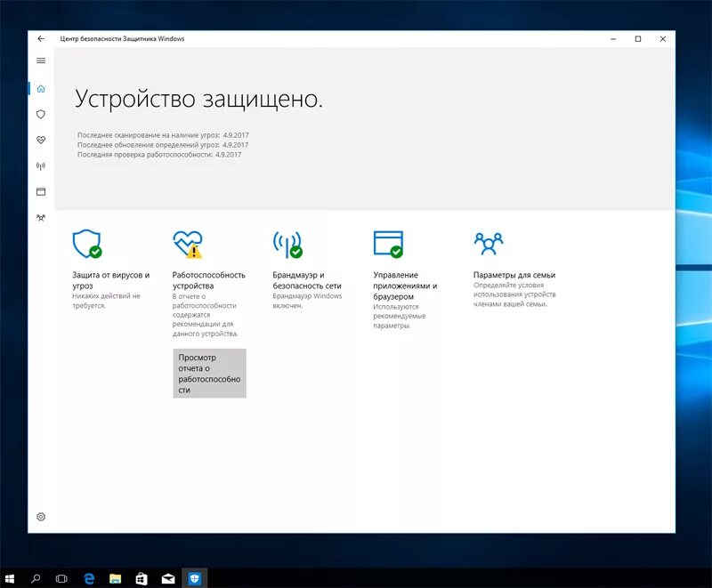Click text 'Последняя проверка работоспособности'
This screenshot has width=712, height=588.
click(145, 155)
